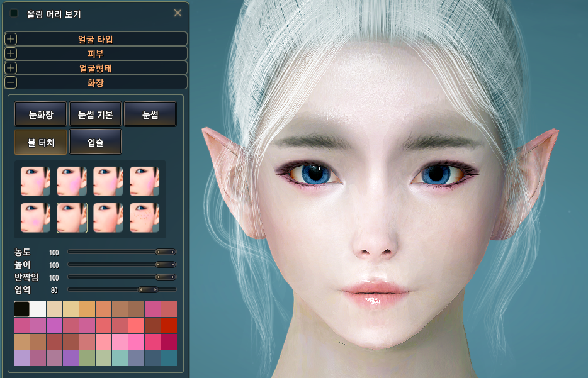Viewport: 588px width, 378px height.
Task: Select the 눈썹 기본 button
Action: [96, 114]
